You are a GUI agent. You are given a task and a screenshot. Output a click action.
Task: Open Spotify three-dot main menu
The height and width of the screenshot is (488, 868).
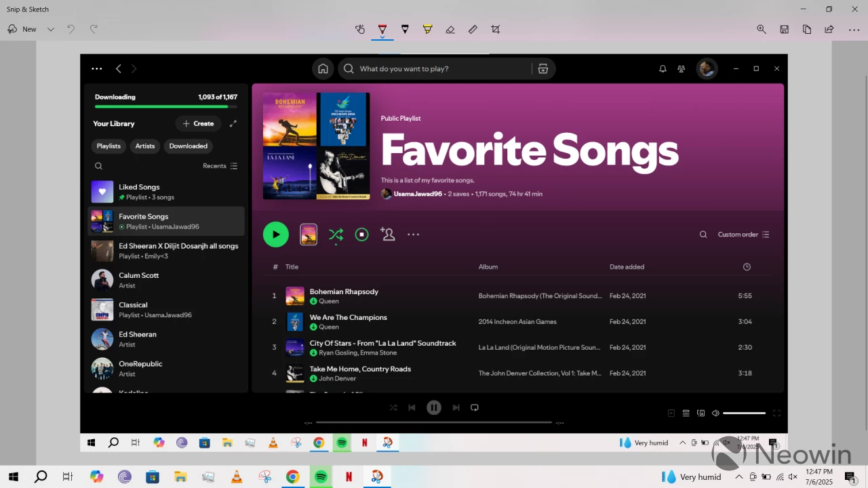97,68
